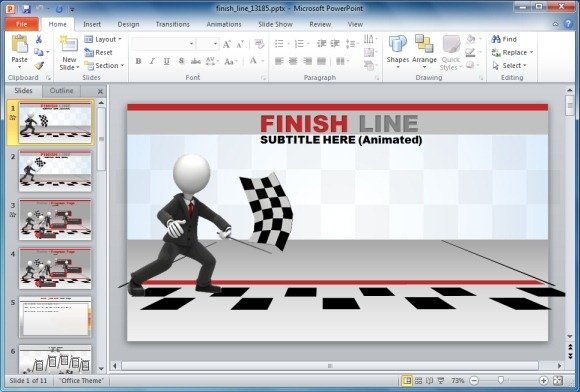Zoom in with the plus button

point(543,381)
